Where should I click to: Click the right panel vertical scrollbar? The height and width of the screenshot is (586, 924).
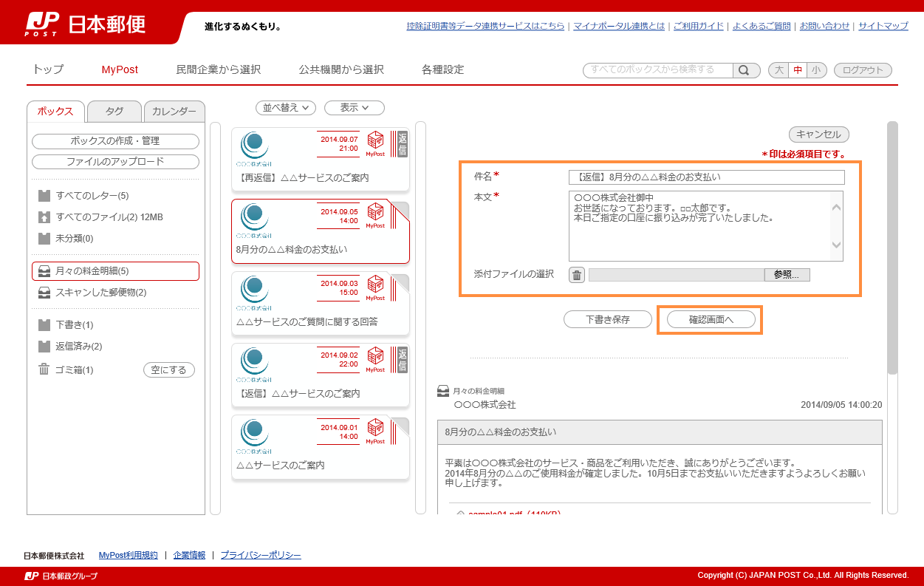(x=892, y=248)
